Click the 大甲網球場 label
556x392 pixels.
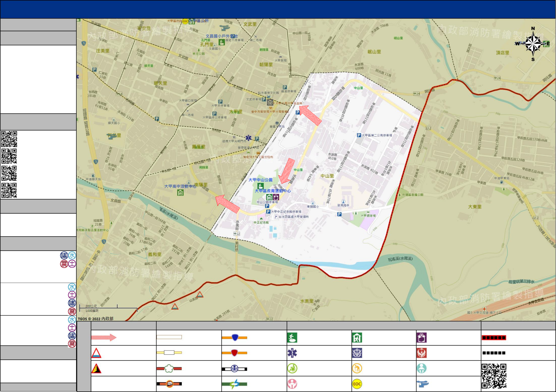[x=368, y=216]
